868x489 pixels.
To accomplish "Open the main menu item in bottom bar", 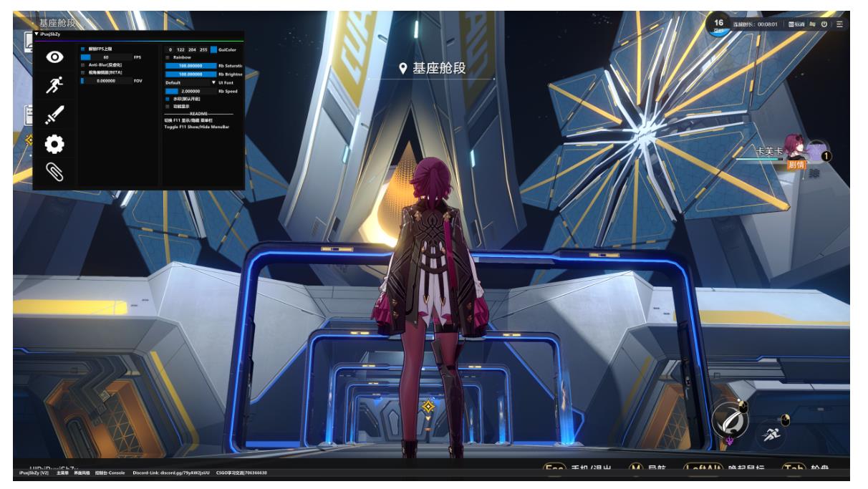I will pyautogui.click(x=62, y=473).
